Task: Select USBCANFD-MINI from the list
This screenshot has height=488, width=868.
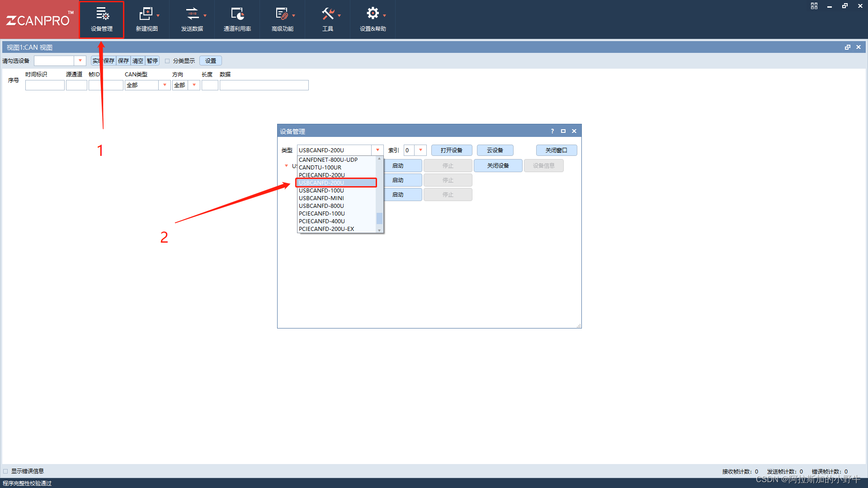Action: click(321, 198)
